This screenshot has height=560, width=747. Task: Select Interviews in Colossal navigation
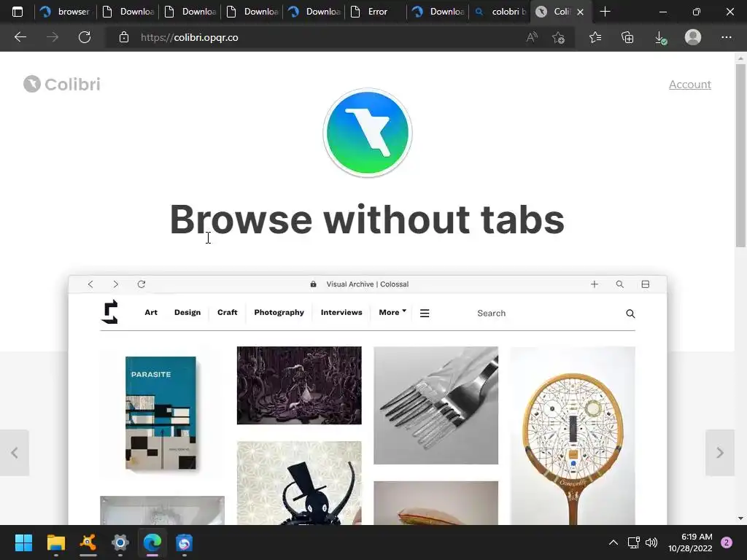tap(341, 312)
